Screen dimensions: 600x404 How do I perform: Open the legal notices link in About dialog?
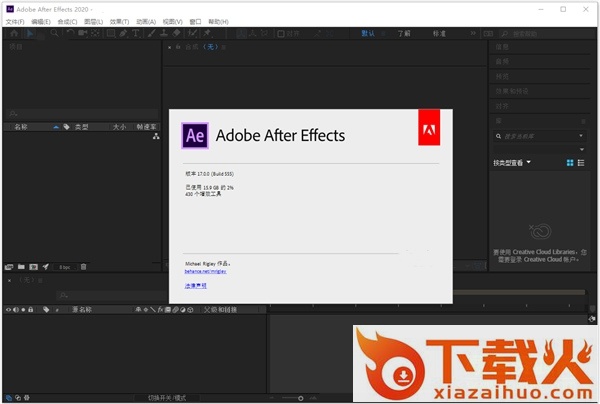(x=196, y=286)
